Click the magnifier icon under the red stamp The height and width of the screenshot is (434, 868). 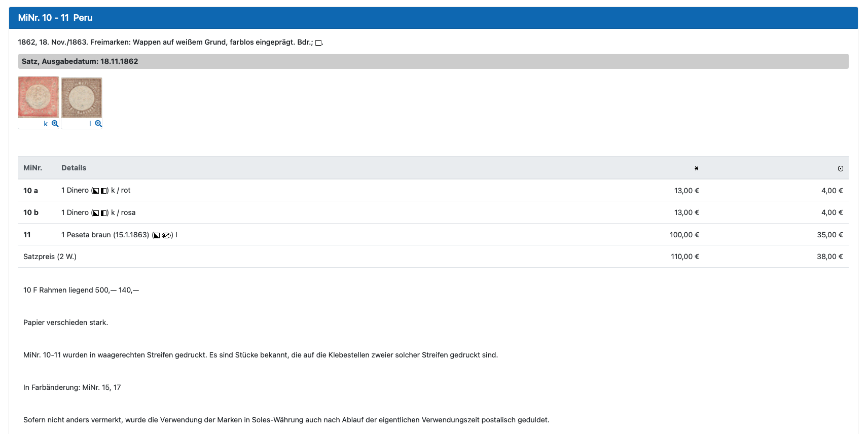[55, 124]
